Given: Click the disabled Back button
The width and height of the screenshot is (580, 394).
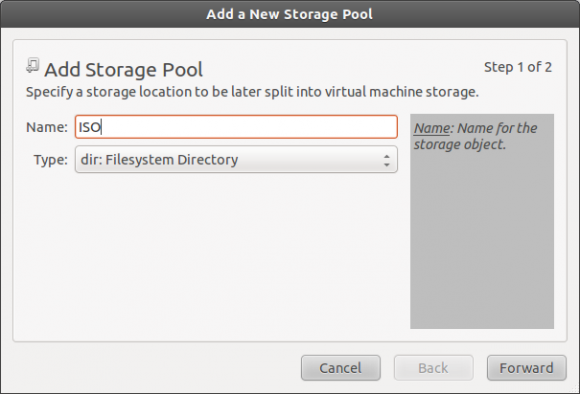Looking at the screenshot, I should 434,368.
